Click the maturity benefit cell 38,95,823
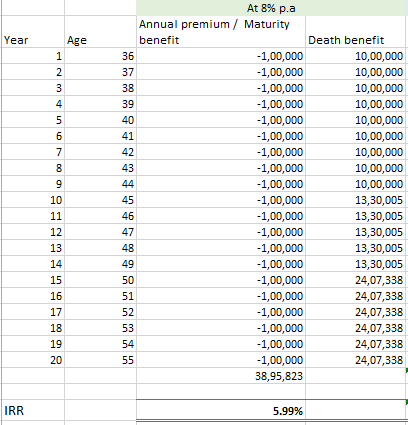 click(x=221, y=376)
